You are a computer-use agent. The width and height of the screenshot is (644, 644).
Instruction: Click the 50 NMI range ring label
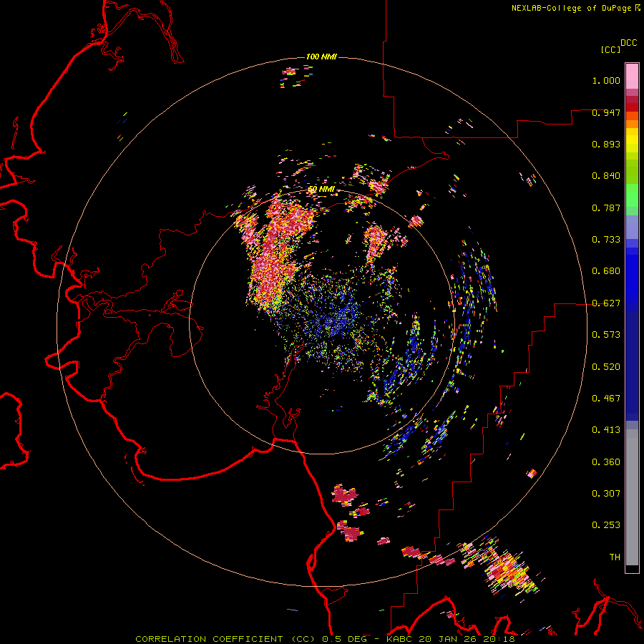coord(321,190)
